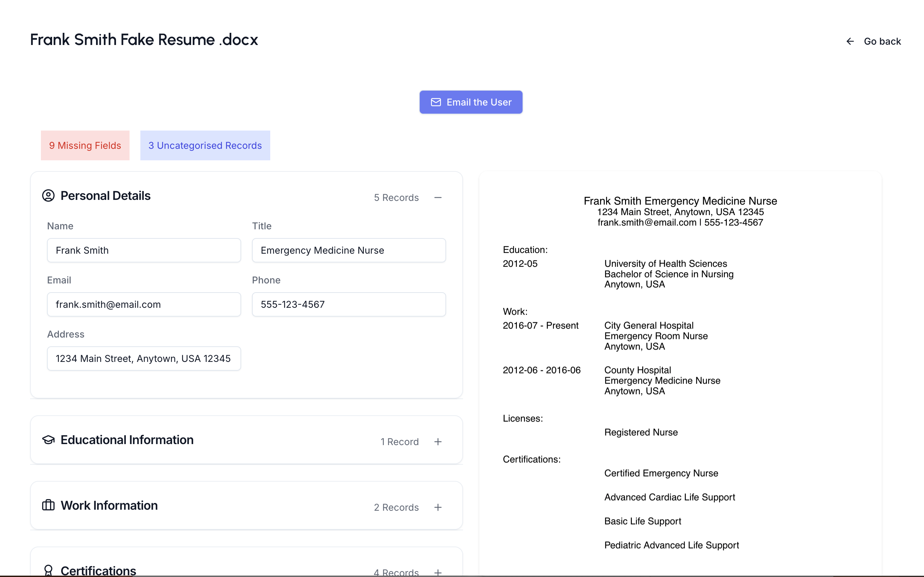Collapse the Personal Details section
Viewport: 924px width, 577px height.
click(438, 198)
